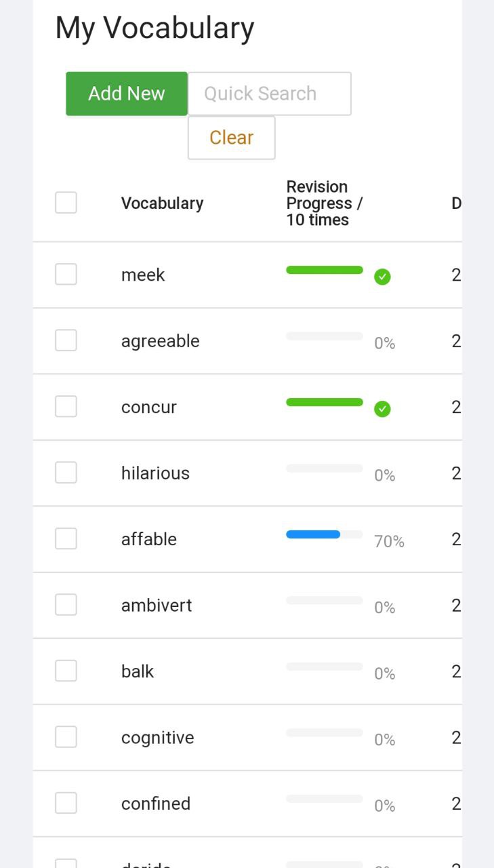Click the word concur in list
494x868 pixels.
pos(149,407)
